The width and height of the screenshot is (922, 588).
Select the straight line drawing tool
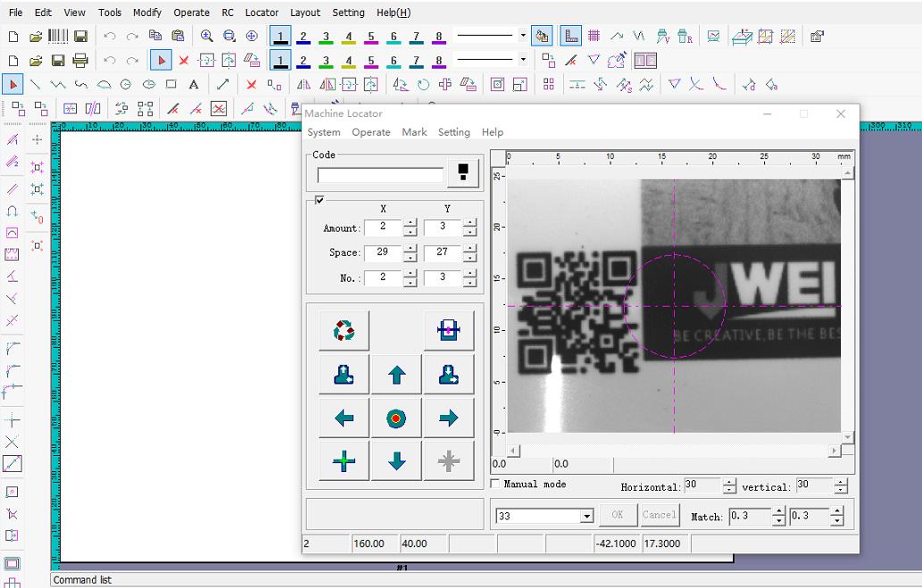point(36,85)
